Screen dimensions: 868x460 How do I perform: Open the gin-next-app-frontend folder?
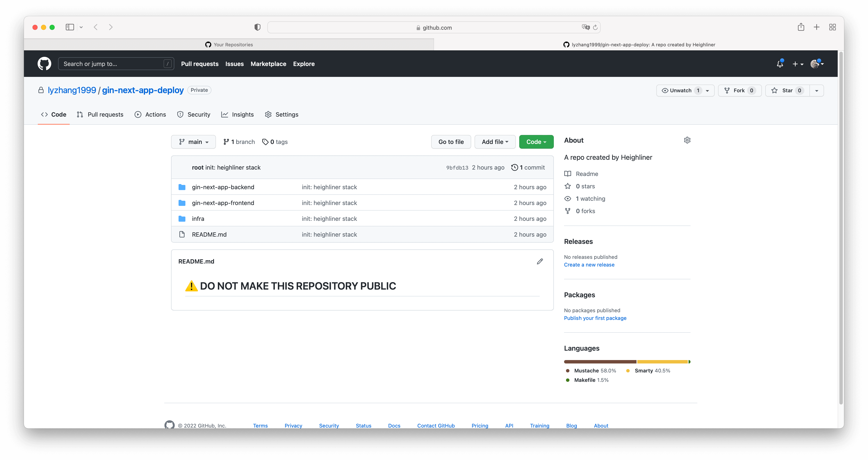pos(223,203)
